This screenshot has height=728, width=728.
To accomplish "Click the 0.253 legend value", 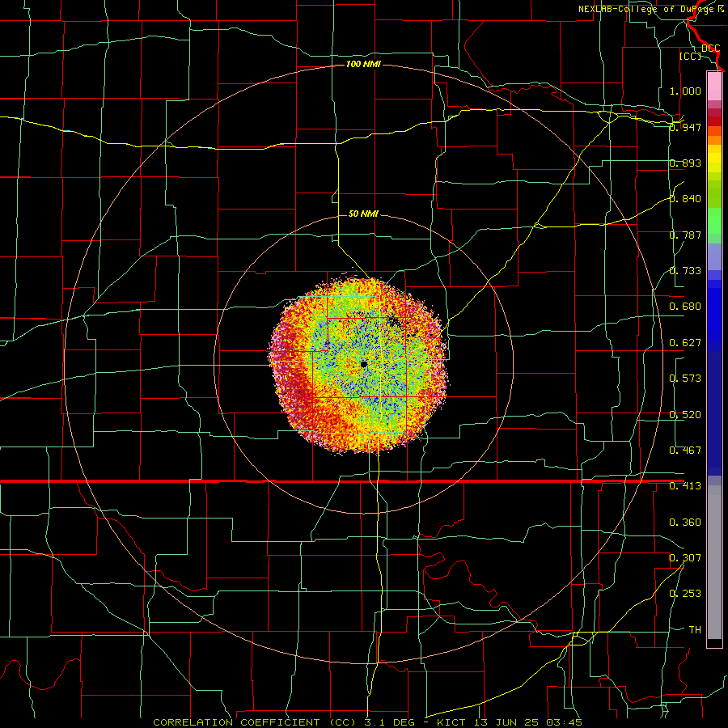I will (685, 594).
